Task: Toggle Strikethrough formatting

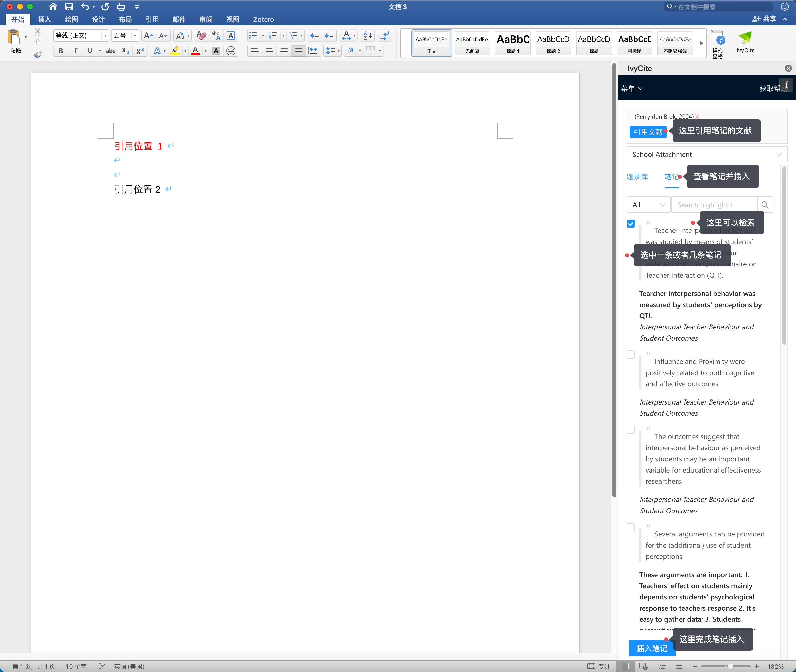Action: click(x=110, y=51)
